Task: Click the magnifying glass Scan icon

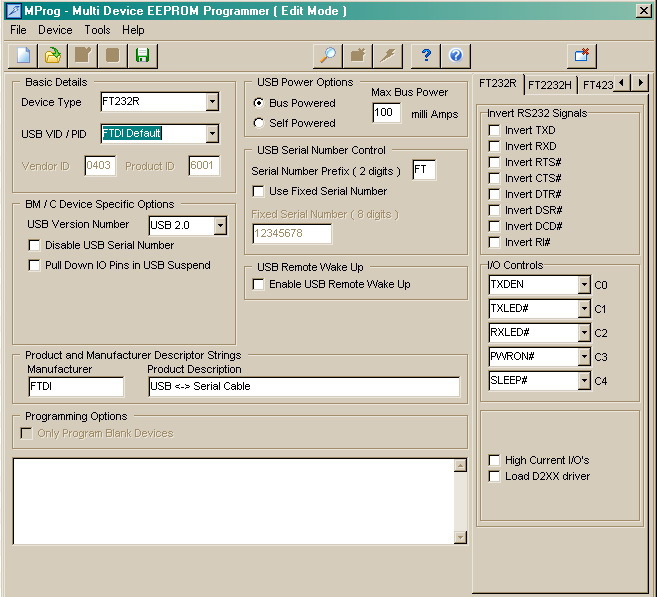Action: pyautogui.click(x=327, y=55)
